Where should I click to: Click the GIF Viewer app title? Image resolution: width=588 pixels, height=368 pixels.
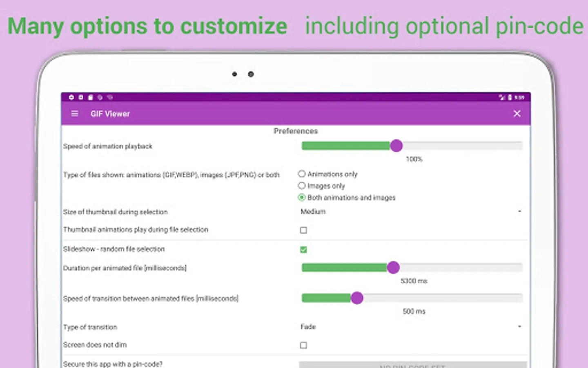(x=110, y=114)
